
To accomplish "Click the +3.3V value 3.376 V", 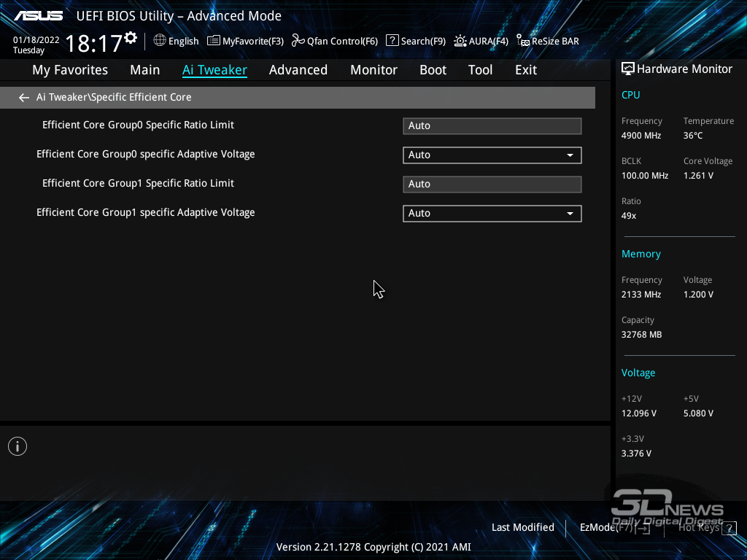I will pyautogui.click(x=636, y=454).
